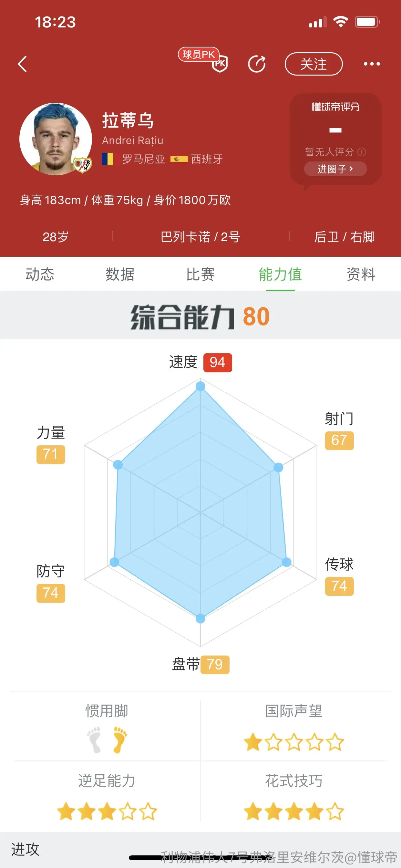Open the 比赛 tab
The image size is (401, 868).
pyautogui.click(x=200, y=274)
